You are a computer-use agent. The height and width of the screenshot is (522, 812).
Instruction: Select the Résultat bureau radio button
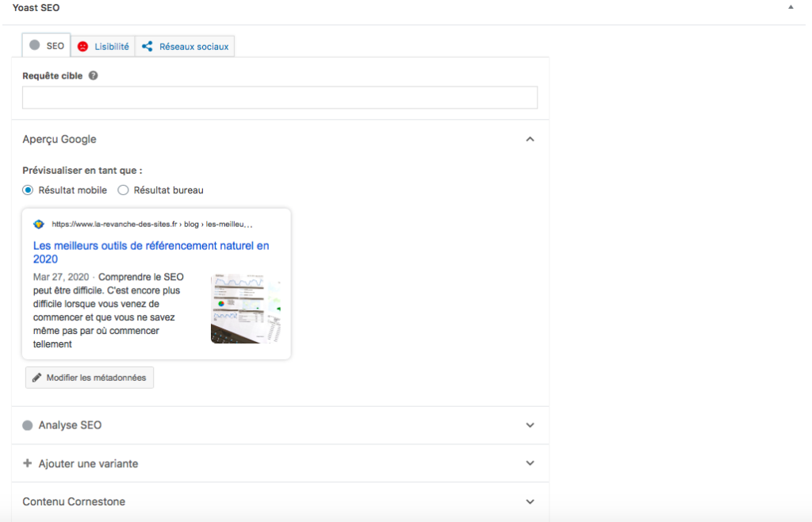click(x=123, y=190)
